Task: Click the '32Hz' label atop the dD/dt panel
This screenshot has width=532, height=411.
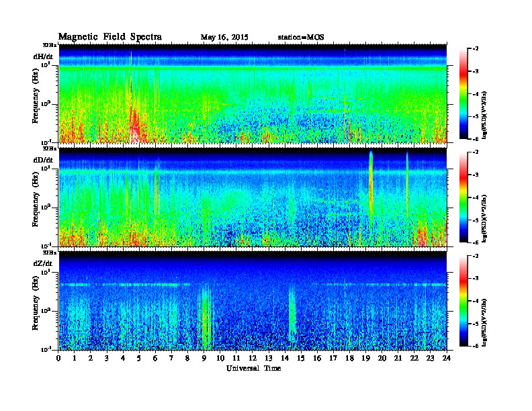Action: [x=49, y=148]
